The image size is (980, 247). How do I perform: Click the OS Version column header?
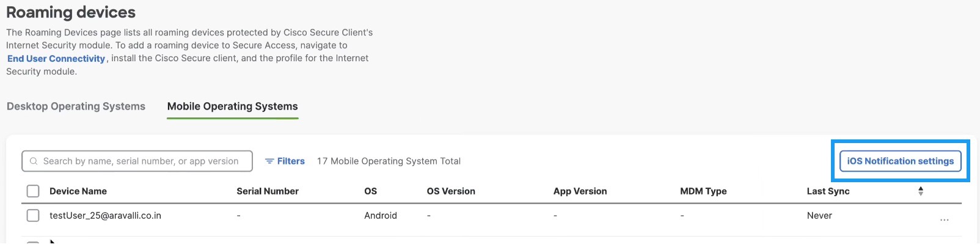tap(451, 191)
